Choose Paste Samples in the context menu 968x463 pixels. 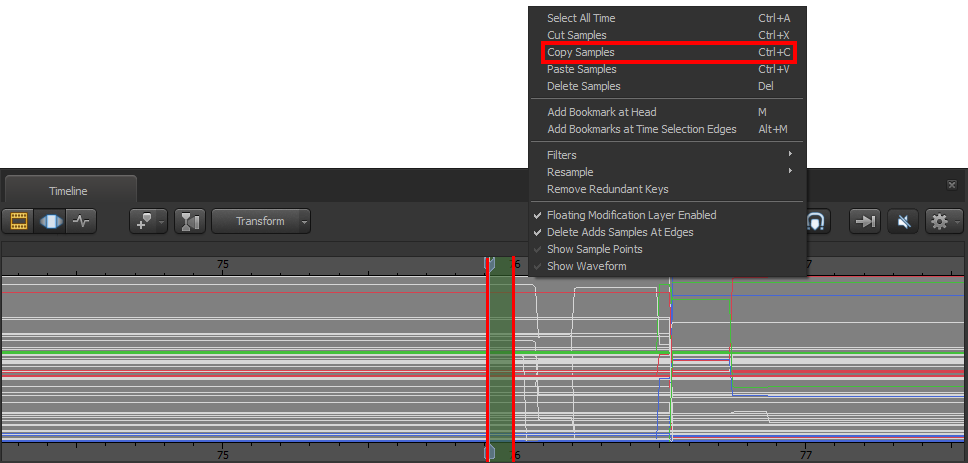coord(668,69)
